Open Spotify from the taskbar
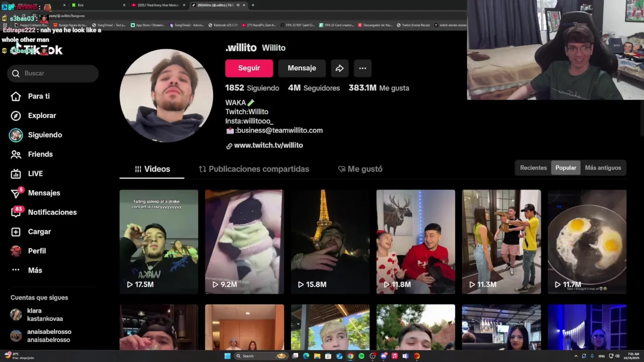 [361, 356]
